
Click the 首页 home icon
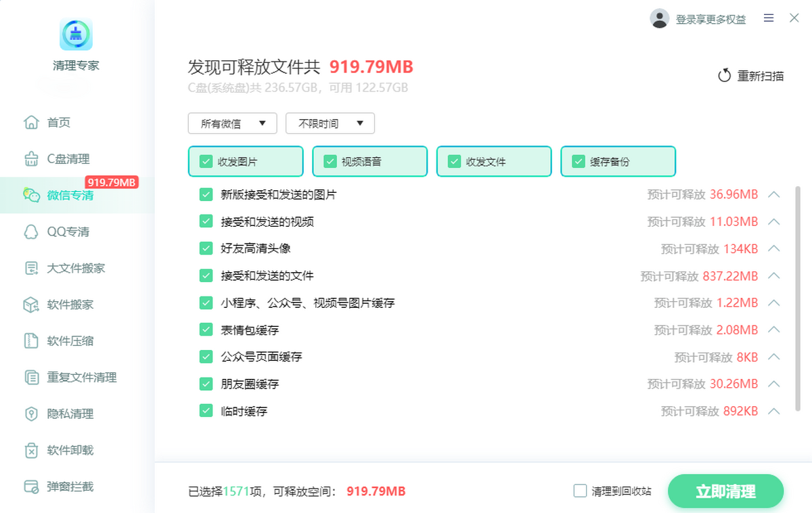point(31,122)
